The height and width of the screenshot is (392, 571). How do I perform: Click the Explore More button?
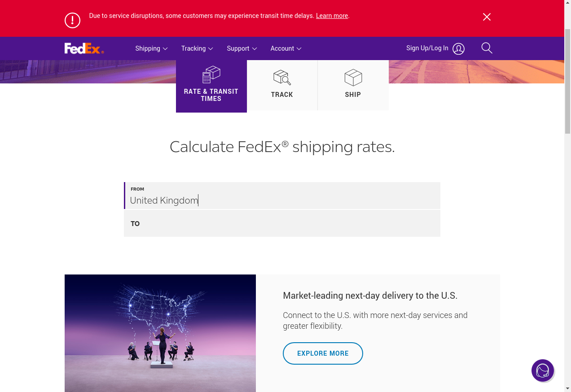click(x=323, y=353)
